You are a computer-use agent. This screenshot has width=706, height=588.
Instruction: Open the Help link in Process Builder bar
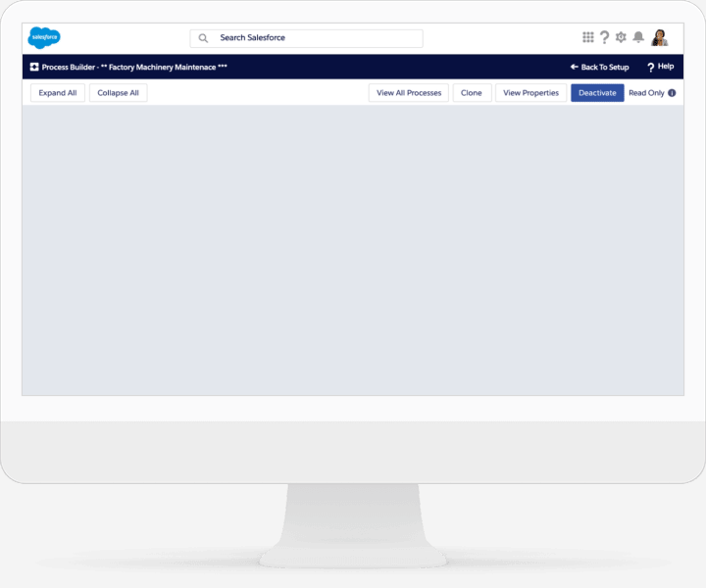click(661, 67)
